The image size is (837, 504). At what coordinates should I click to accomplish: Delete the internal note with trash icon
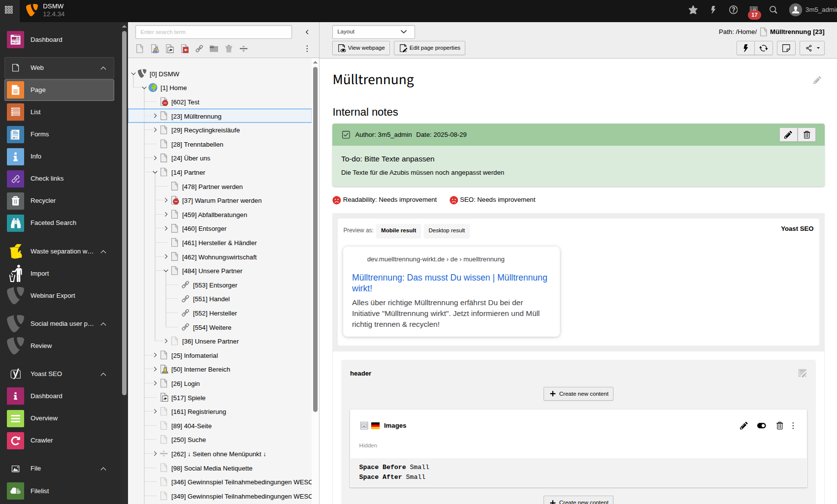click(806, 135)
